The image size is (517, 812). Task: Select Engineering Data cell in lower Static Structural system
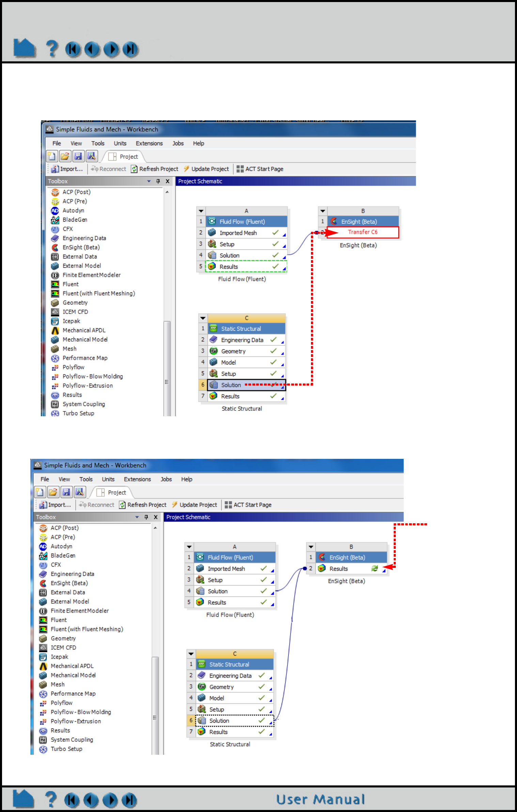click(x=234, y=675)
